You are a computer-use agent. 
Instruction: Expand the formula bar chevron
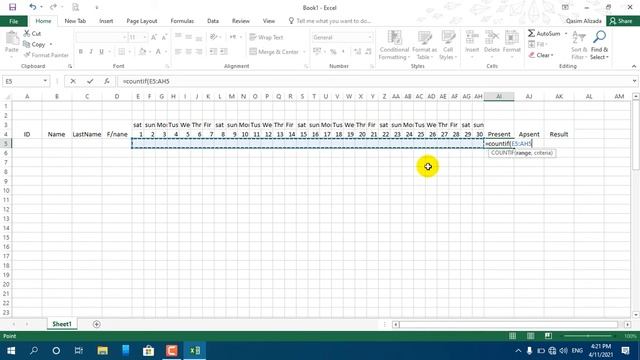[634, 81]
